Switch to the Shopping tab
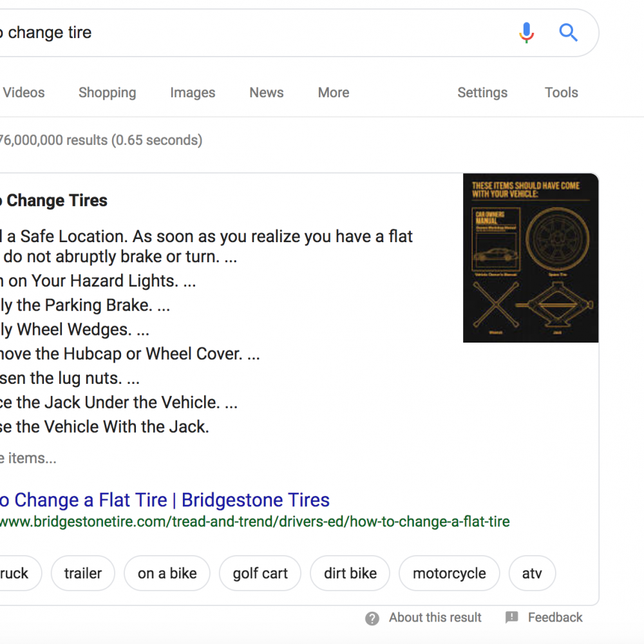The width and height of the screenshot is (644, 644). [107, 93]
